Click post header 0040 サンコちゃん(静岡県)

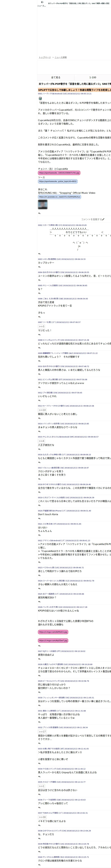[x=64, y=857]
